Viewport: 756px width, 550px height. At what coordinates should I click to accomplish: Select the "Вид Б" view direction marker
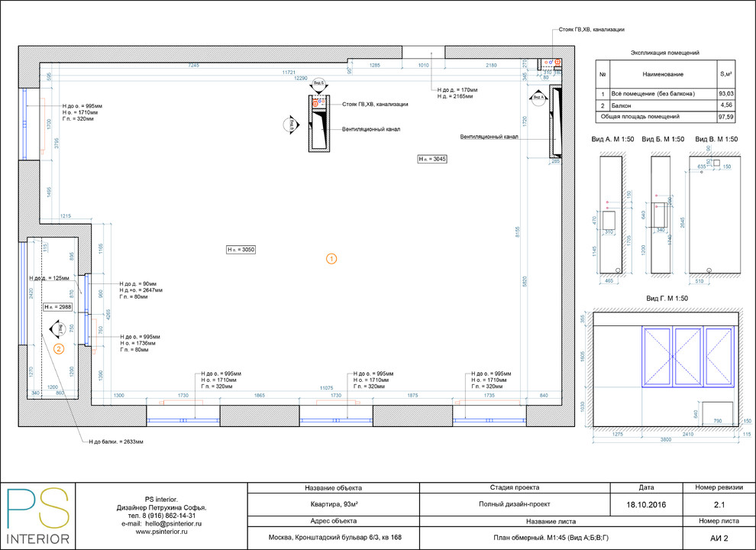tap(318, 82)
